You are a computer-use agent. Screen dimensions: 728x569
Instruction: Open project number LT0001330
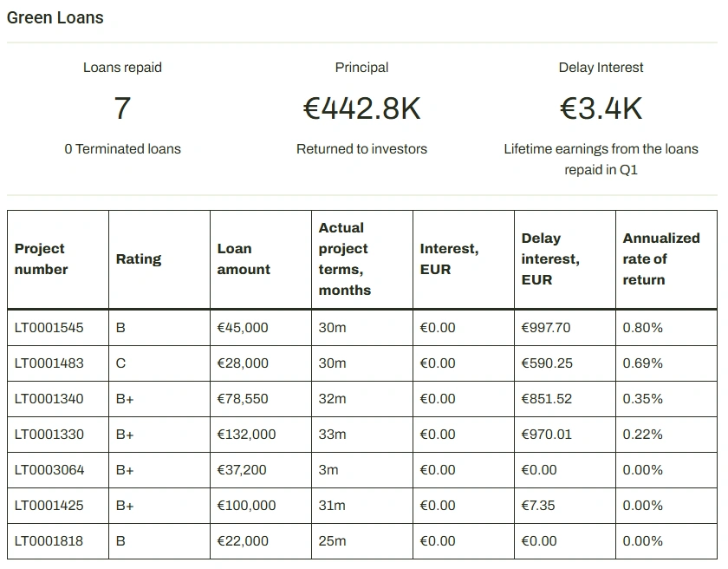[49, 435]
